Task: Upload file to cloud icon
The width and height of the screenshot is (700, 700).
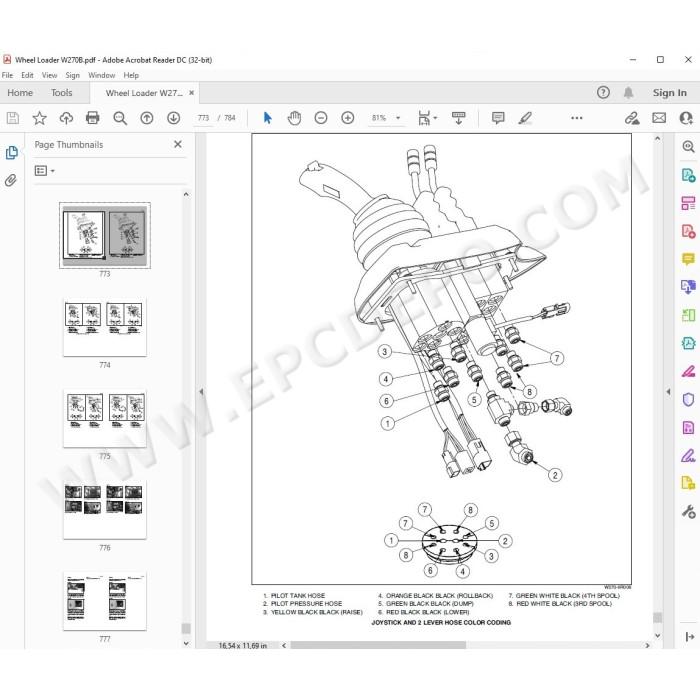Action: (66, 118)
